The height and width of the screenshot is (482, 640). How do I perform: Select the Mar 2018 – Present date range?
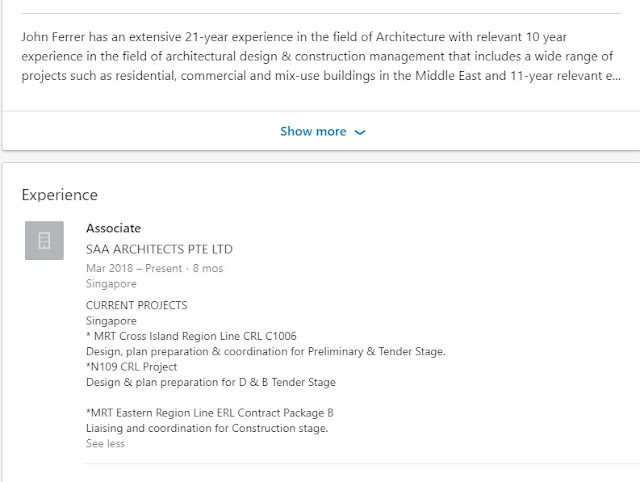[x=134, y=268]
